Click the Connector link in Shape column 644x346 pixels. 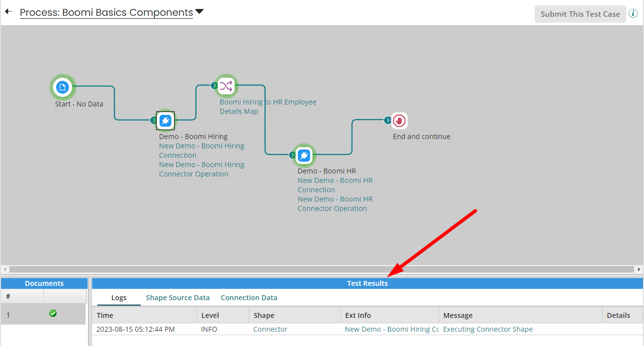pos(270,329)
